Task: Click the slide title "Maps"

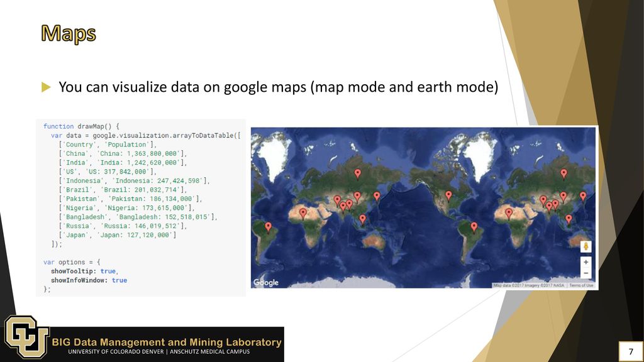Action: [x=69, y=34]
